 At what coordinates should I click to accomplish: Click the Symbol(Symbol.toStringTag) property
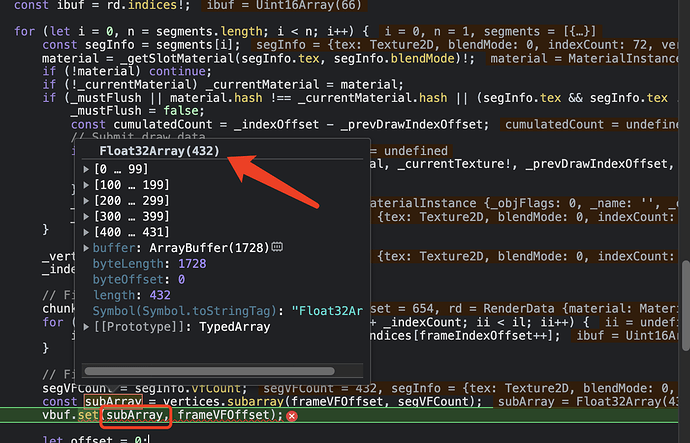click(185, 311)
